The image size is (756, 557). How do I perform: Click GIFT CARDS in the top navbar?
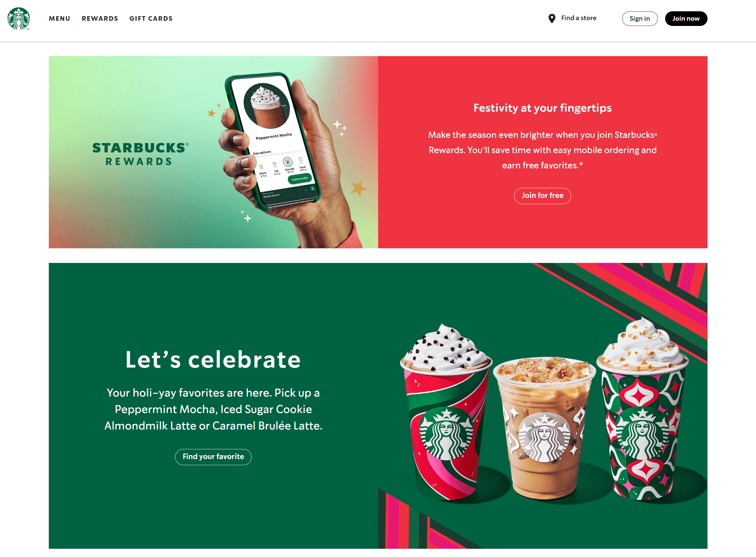point(151,18)
